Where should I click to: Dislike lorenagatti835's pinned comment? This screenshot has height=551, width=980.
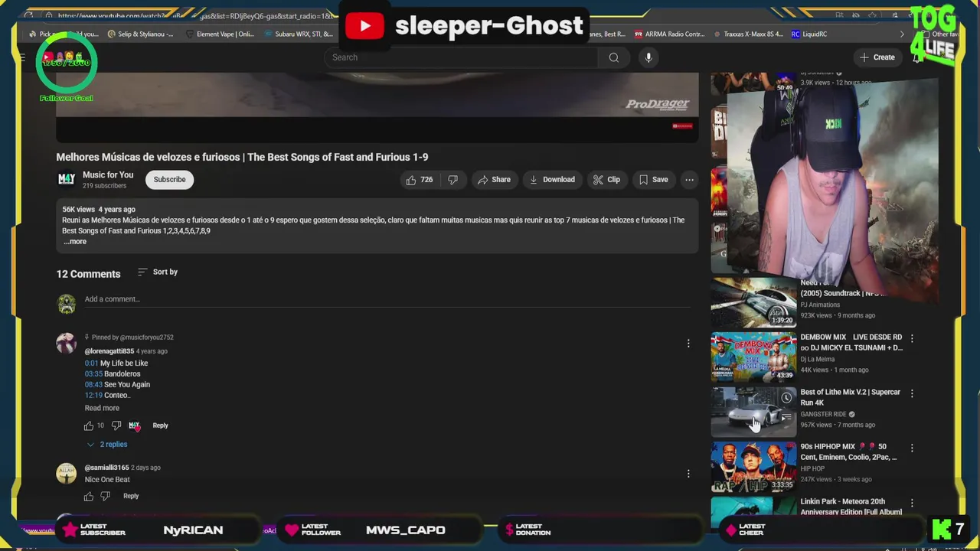click(116, 425)
